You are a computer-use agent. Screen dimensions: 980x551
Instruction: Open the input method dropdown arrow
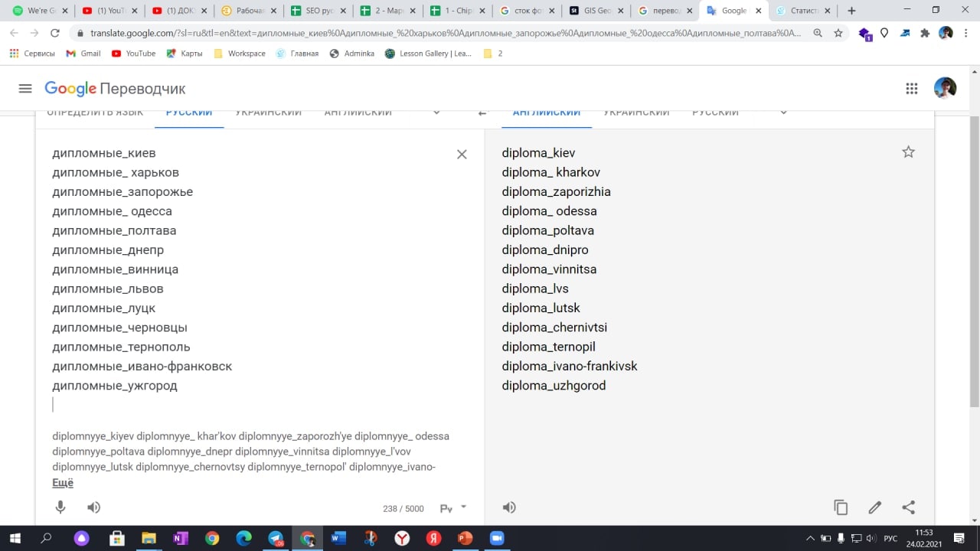tap(463, 507)
